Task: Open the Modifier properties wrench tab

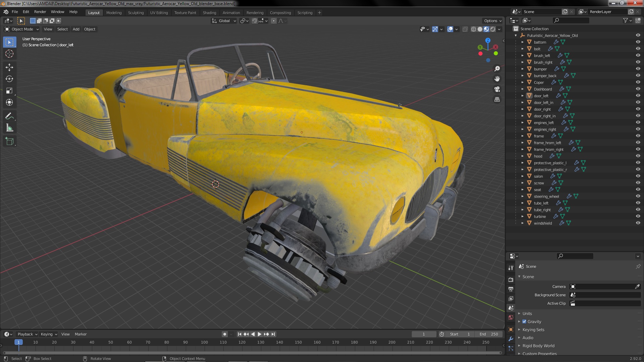Action: point(511,339)
